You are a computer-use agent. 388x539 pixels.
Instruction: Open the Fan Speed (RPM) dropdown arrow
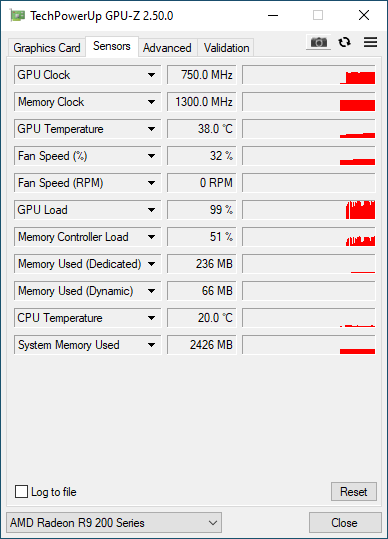[151, 183]
